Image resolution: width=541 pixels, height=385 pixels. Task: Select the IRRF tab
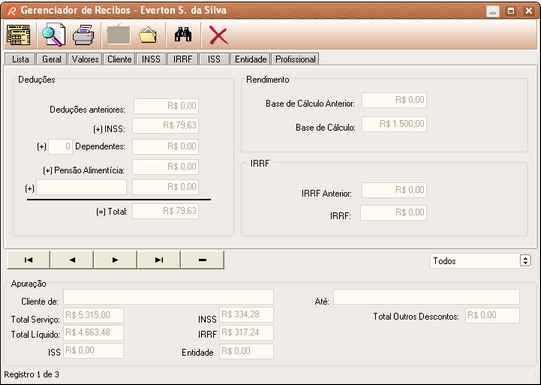coord(183,59)
